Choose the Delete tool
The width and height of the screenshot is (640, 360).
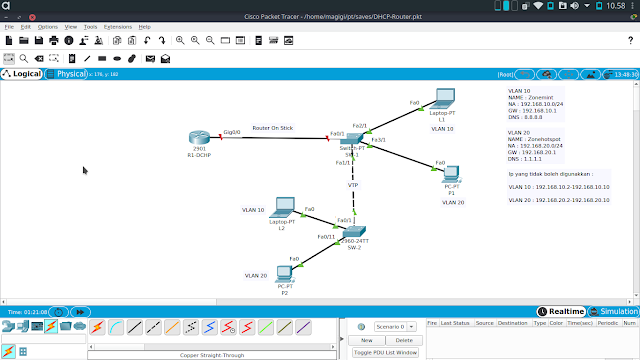coord(39,58)
